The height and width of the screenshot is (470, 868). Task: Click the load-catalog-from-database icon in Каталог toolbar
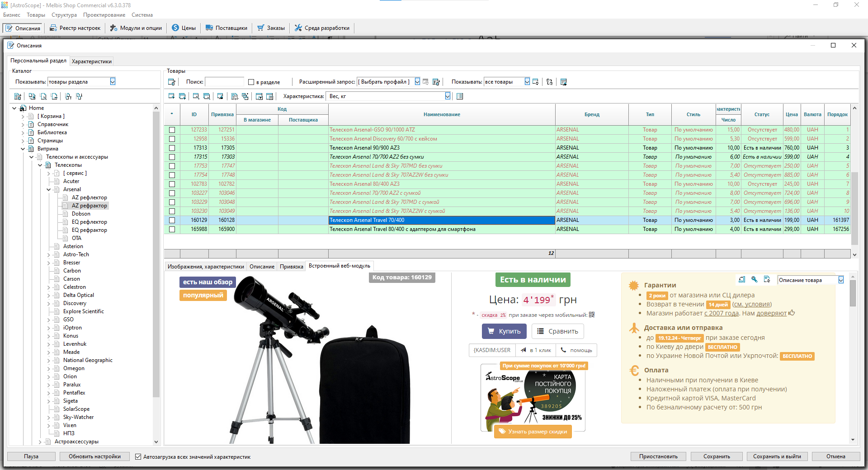pyautogui.click(x=18, y=96)
